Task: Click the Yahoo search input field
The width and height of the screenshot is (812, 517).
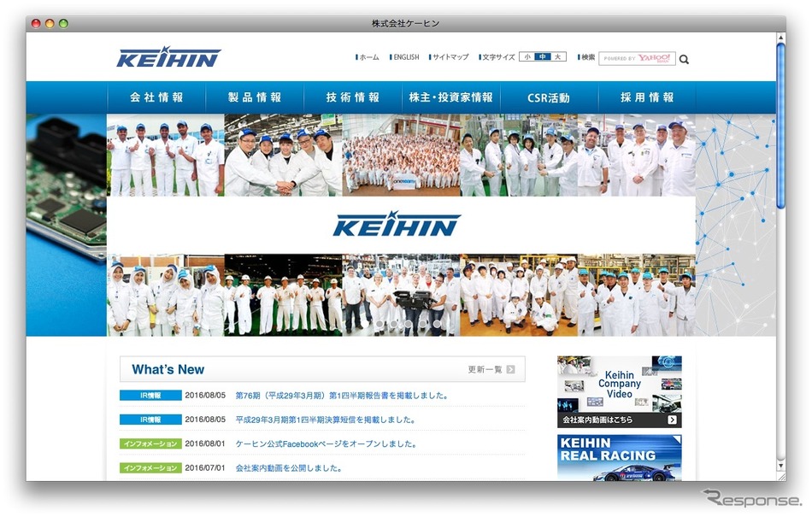Action: tap(637, 58)
